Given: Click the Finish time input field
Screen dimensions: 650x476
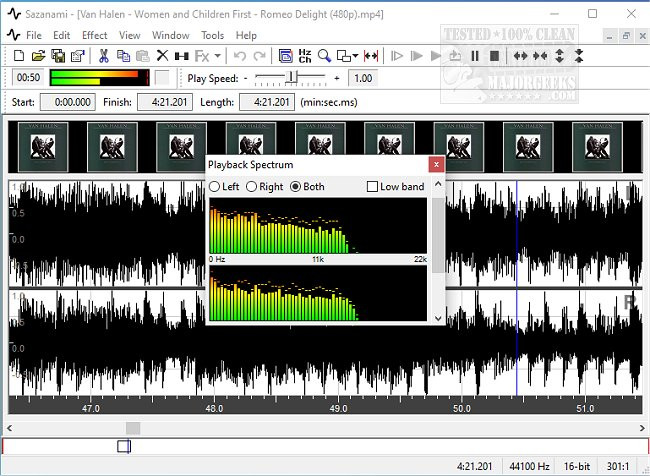Looking at the screenshot, I should tap(166, 102).
